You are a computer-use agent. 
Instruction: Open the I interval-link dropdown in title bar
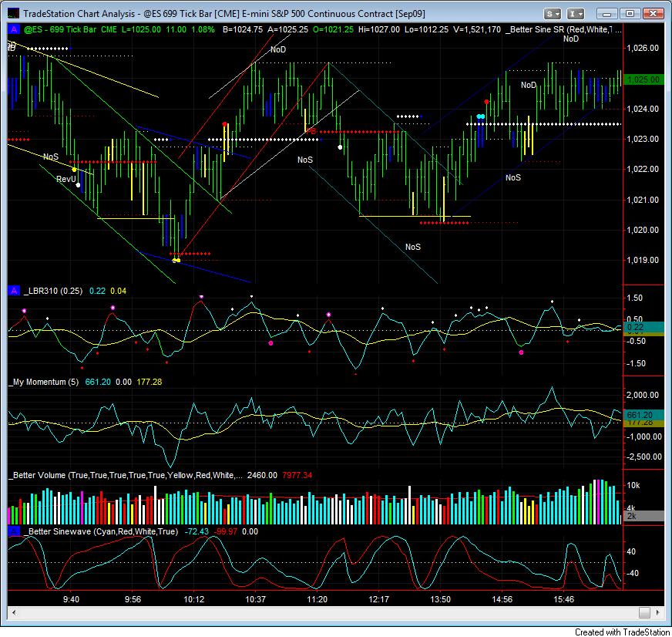coord(576,14)
